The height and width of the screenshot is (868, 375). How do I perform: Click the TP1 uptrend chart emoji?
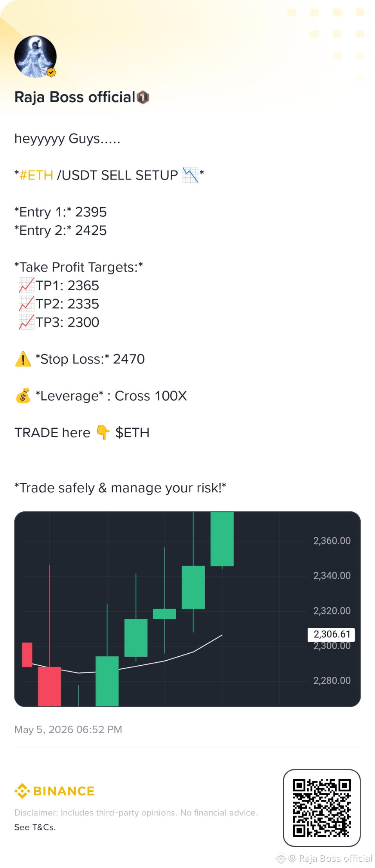coord(27,286)
